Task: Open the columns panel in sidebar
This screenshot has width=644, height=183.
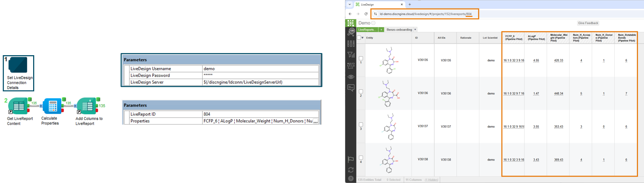Action: click(351, 43)
